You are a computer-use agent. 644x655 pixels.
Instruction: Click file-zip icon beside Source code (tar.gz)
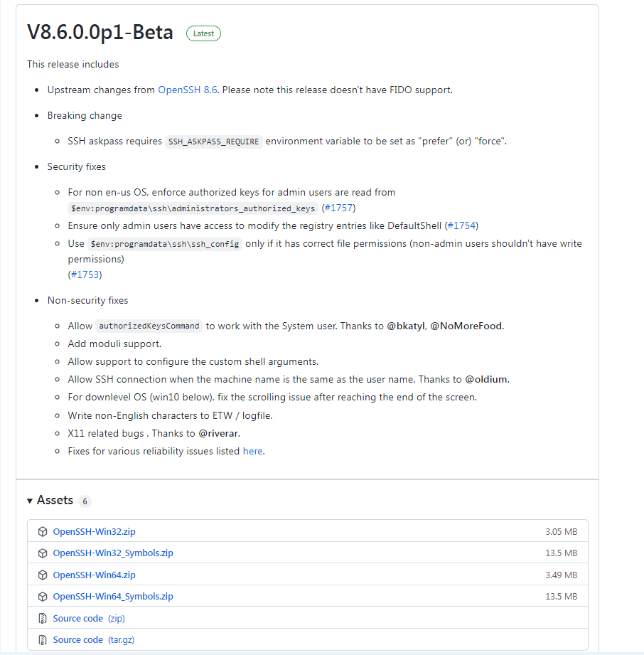(43, 640)
